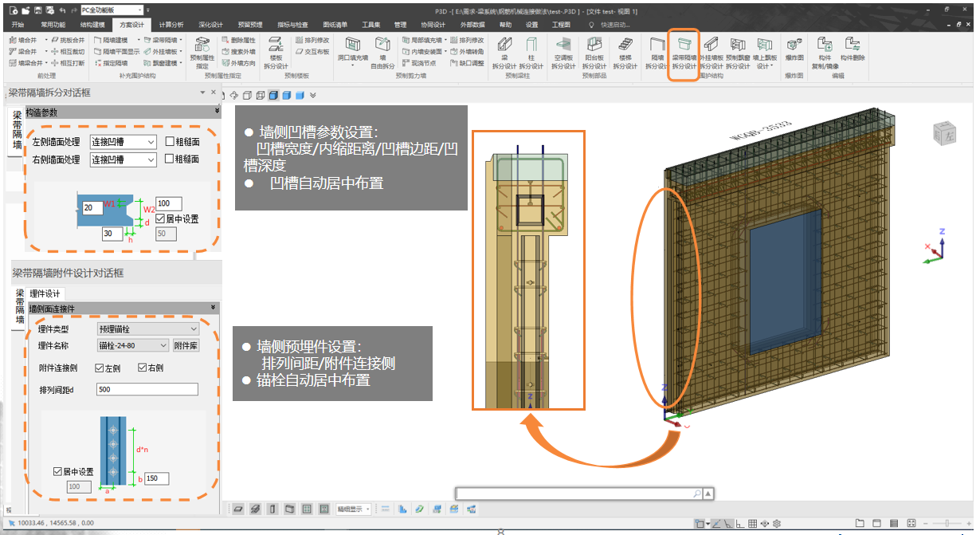Image resolution: width=980 pixels, height=535 pixels.
Task: Click the view cube in viewport corner
Action: (x=944, y=135)
